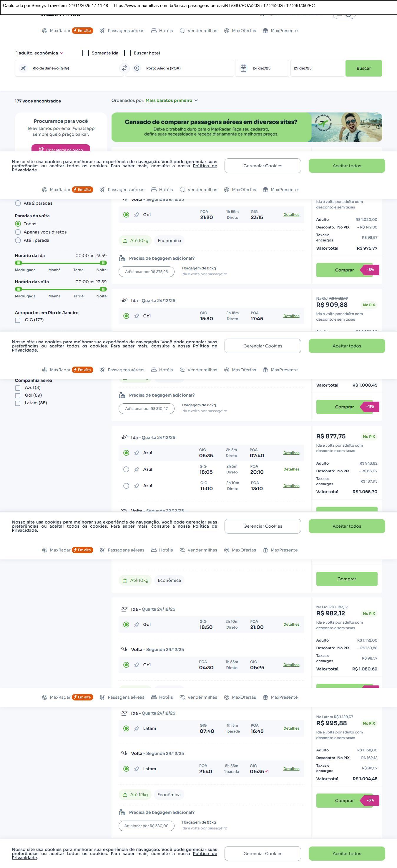Viewport: 397px width, 868px height.
Task: Expand the Mais baratos primeiro sort menu
Action: [x=171, y=100]
